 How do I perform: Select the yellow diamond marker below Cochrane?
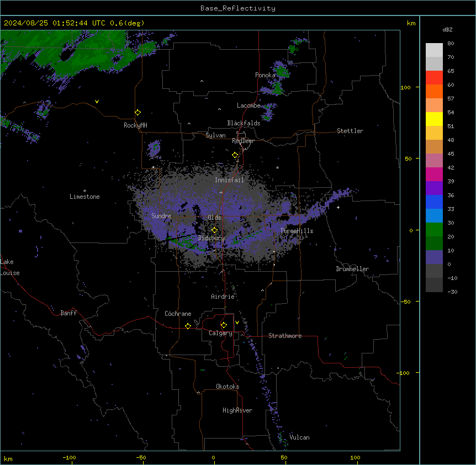tap(188, 326)
